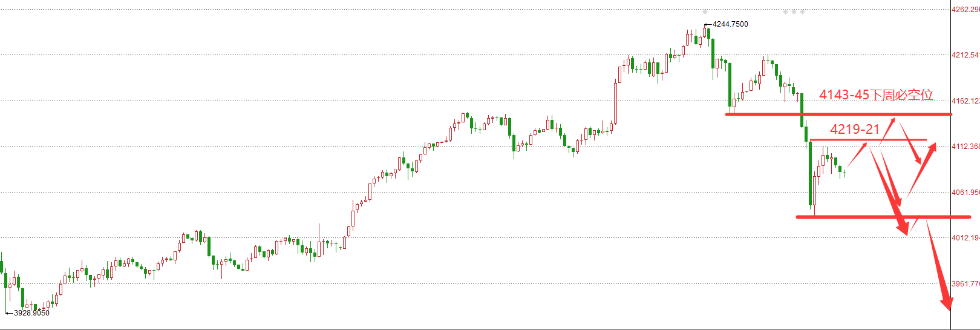This screenshot has height=330, width=980.
Task: Click the 4162.12 price axis label
Action: pyautogui.click(x=965, y=101)
